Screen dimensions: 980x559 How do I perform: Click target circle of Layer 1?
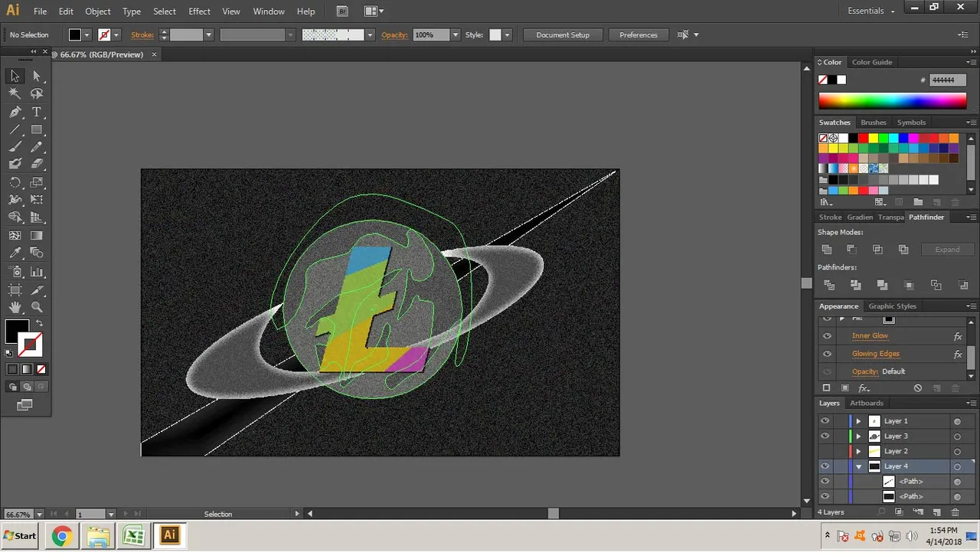[x=957, y=421]
